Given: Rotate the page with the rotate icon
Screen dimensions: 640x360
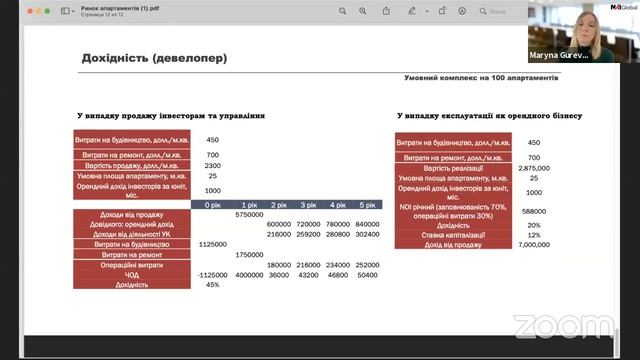Looking at the screenshot, I should pos(442,11).
